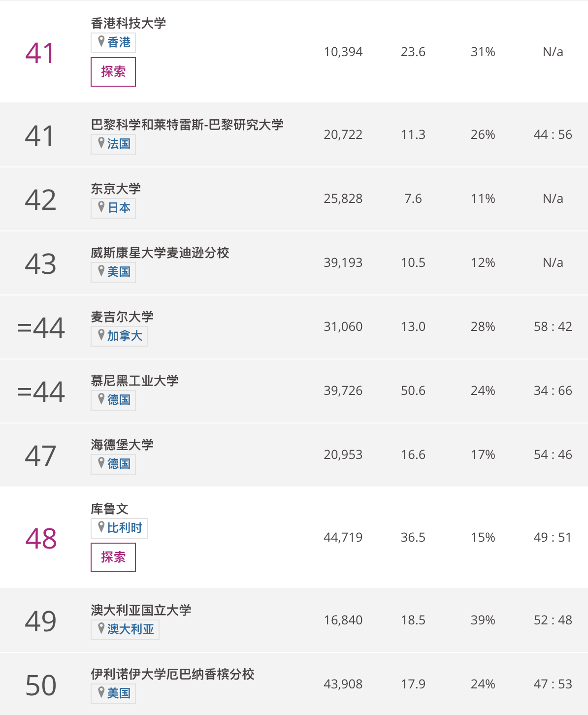Open the 澳大利亚国立大学 link
Viewport: 588px width, 715px height.
tap(141, 610)
